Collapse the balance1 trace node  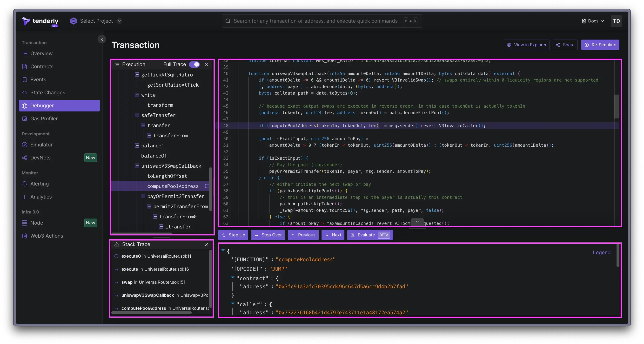(137, 145)
